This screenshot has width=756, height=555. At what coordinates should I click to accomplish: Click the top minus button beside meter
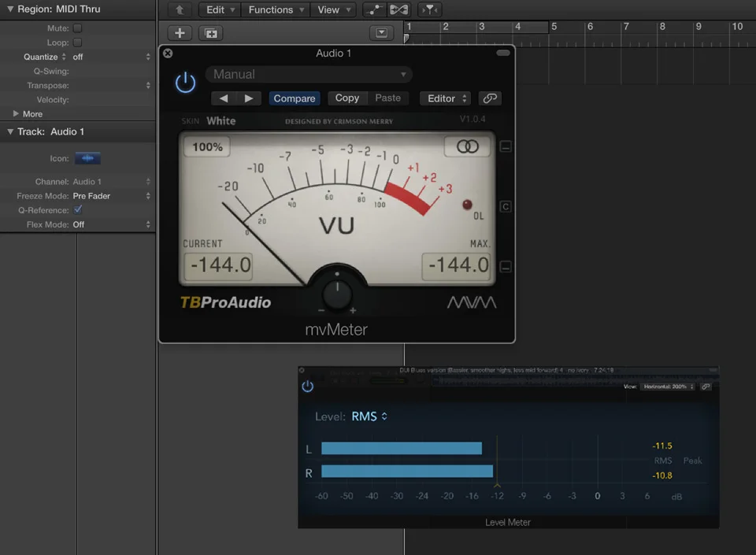tap(506, 146)
